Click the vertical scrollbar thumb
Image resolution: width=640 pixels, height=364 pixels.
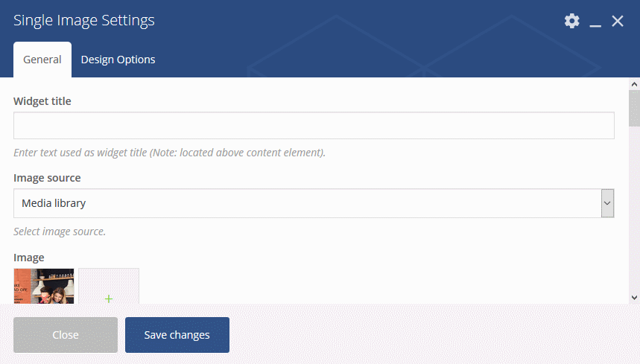coord(634,109)
